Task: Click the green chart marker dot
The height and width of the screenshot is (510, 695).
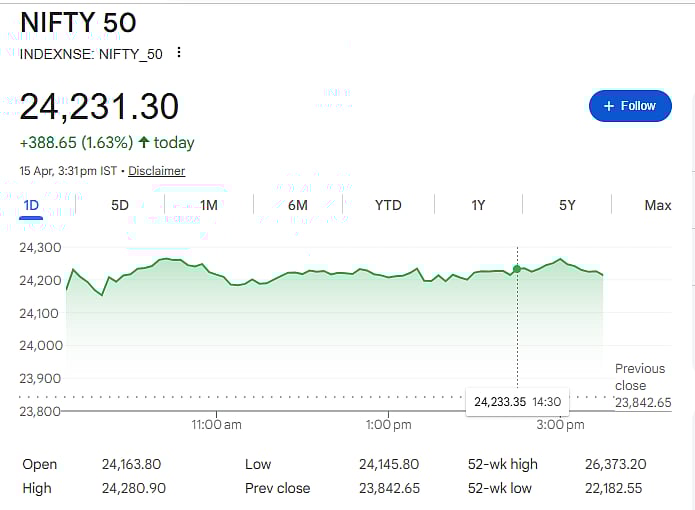Action: point(517,269)
